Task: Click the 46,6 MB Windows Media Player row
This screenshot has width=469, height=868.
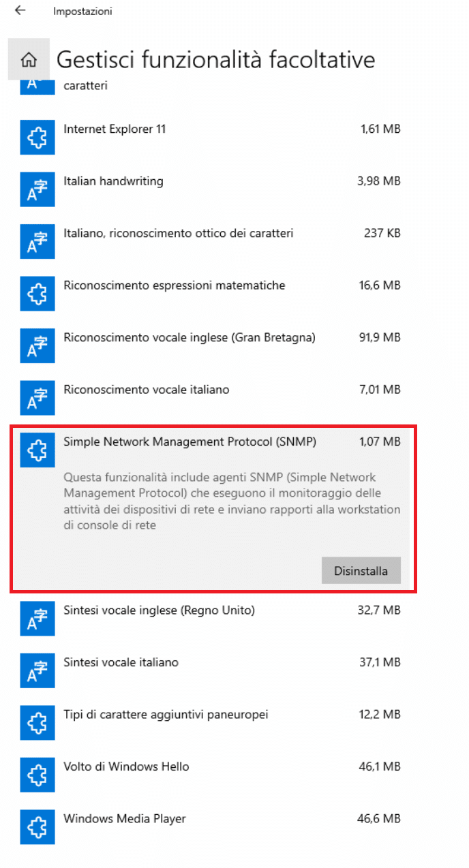Action: point(210,827)
